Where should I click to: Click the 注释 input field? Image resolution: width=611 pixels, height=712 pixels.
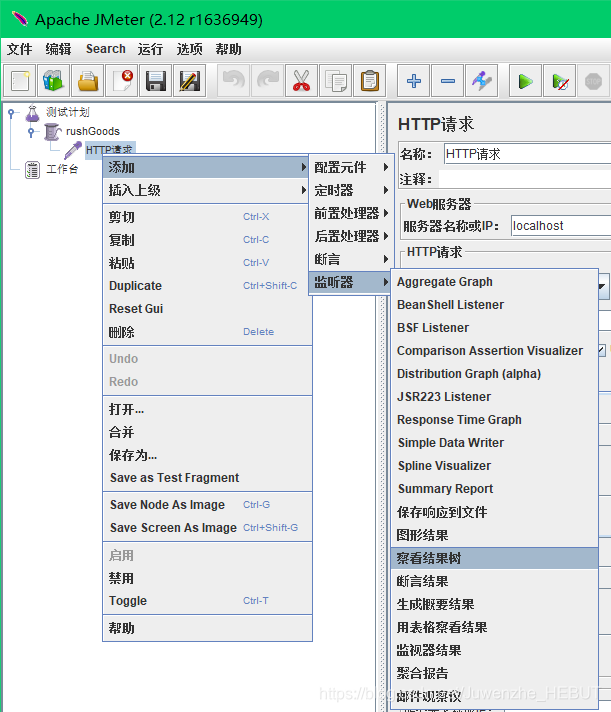click(525, 179)
